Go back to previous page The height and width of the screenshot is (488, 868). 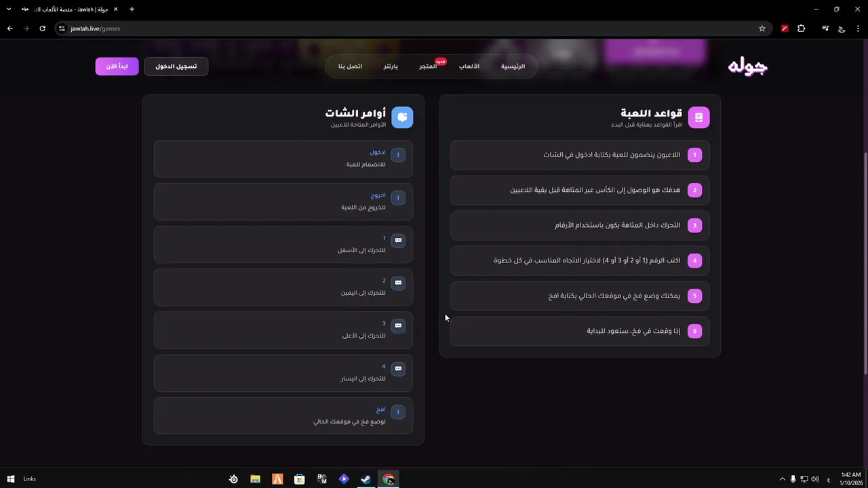(x=9, y=28)
